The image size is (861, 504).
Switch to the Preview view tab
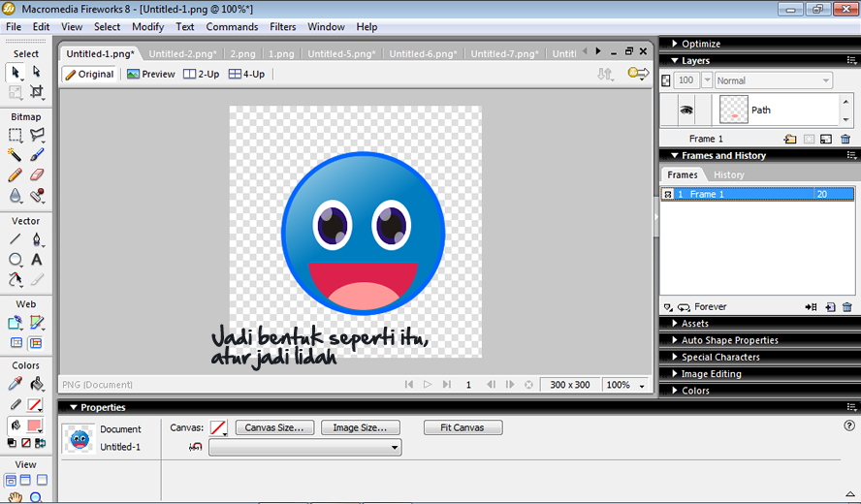[151, 74]
